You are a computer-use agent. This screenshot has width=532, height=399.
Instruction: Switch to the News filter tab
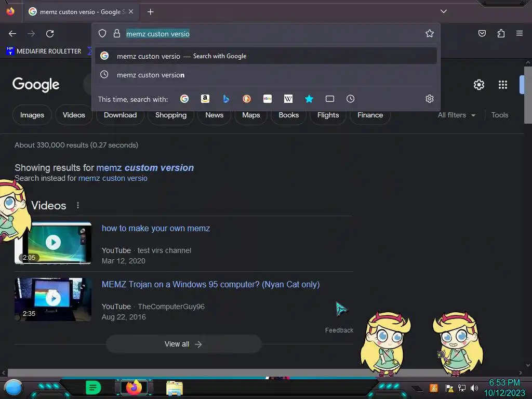coord(214,115)
